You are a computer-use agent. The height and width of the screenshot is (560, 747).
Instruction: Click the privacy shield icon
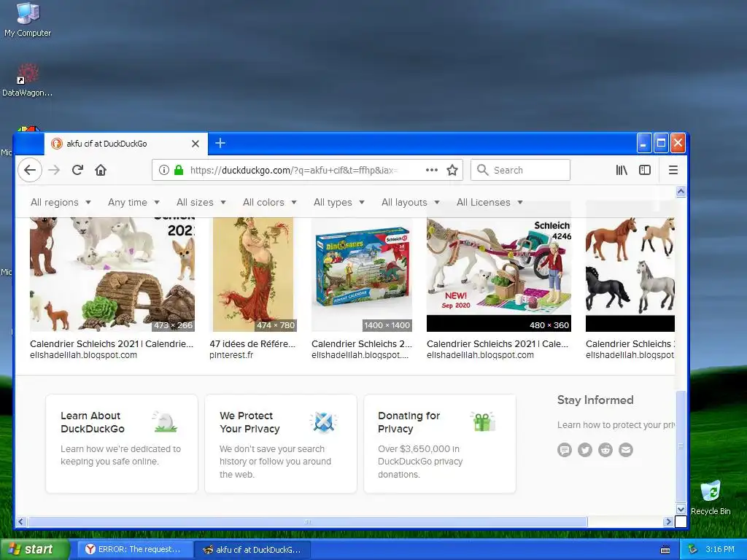[323, 422]
